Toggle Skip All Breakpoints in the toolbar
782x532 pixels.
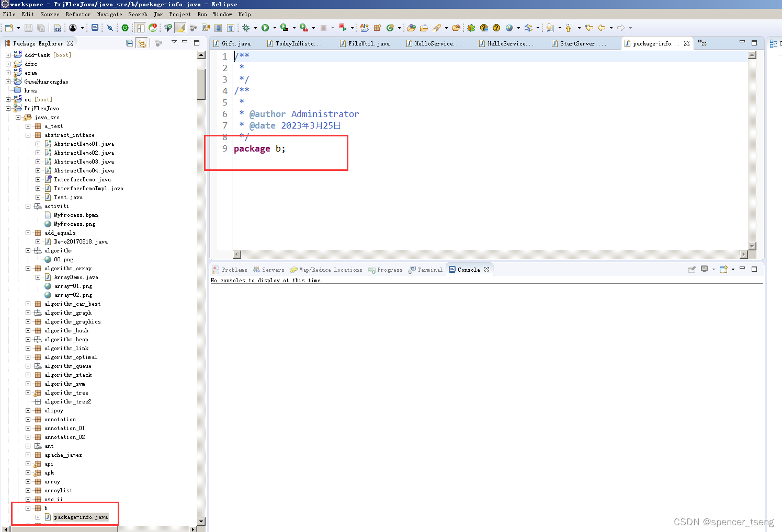109,28
